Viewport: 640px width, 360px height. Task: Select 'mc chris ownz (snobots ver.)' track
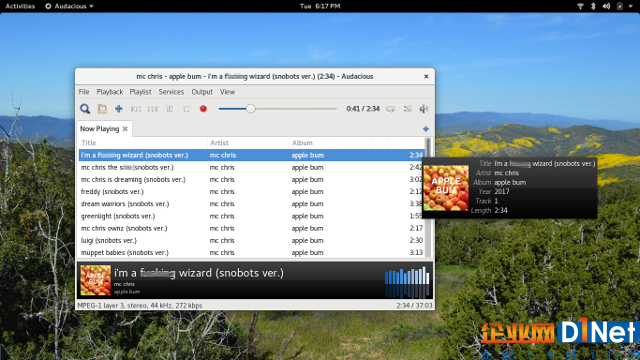(251, 228)
